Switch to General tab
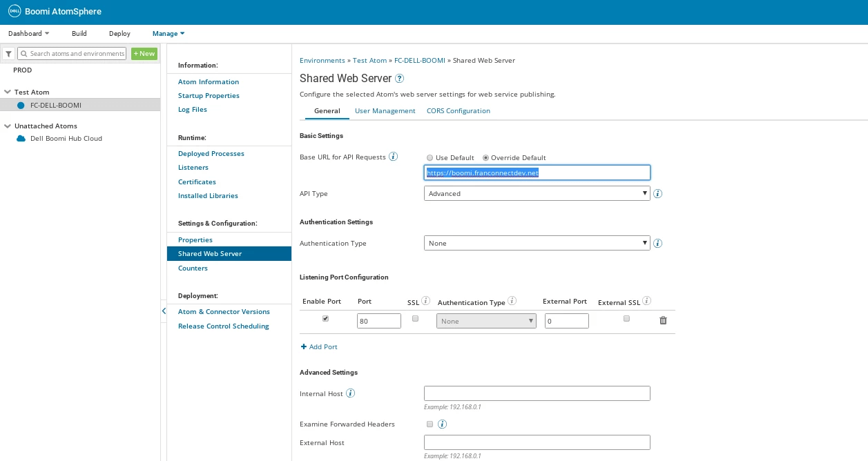The width and height of the screenshot is (868, 461). pos(327,110)
